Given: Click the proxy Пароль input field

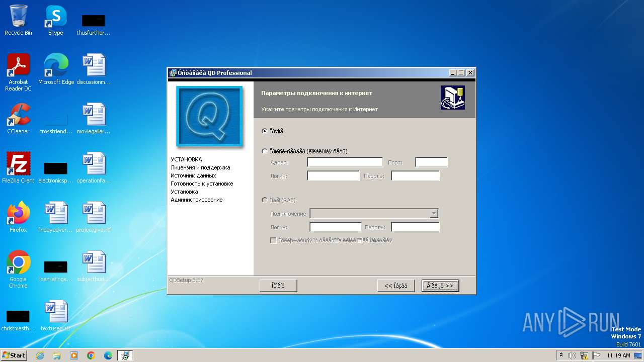Looking at the screenshot, I should (x=415, y=176).
